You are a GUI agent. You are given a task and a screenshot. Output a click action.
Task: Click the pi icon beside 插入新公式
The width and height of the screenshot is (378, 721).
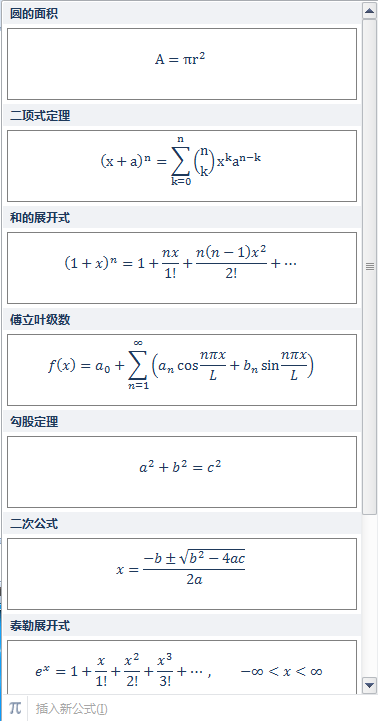click(15, 708)
